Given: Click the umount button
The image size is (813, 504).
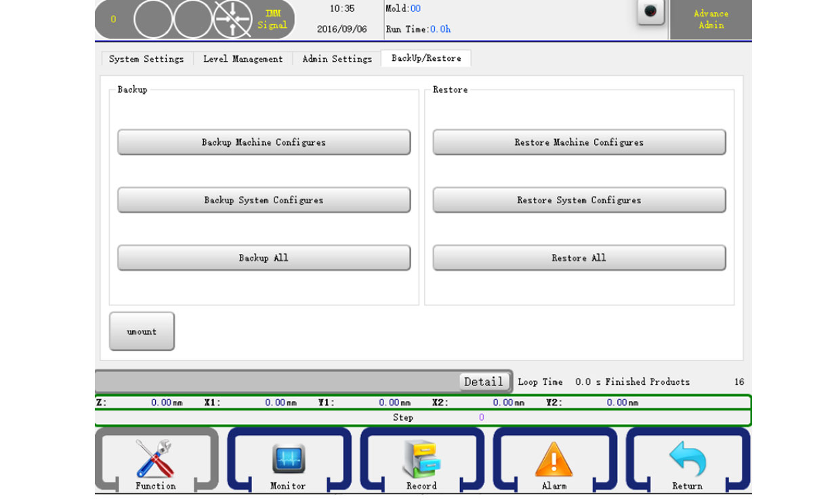Looking at the screenshot, I should tap(142, 331).
